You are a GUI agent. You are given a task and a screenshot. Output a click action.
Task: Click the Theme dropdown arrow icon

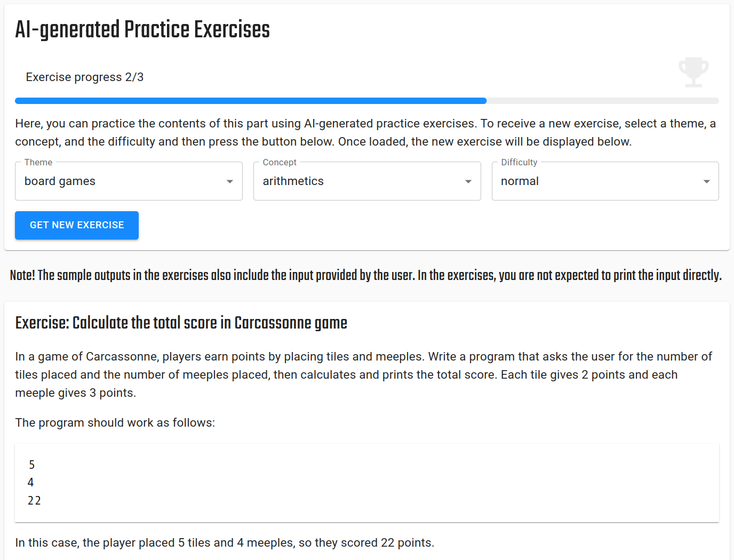[x=230, y=181]
